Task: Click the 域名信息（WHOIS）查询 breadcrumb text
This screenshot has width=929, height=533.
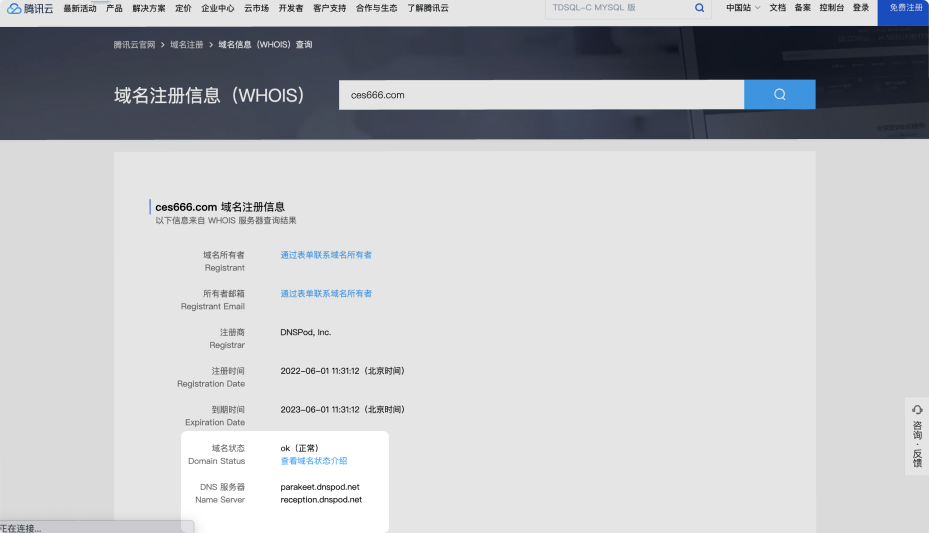Action: [x=265, y=44]
